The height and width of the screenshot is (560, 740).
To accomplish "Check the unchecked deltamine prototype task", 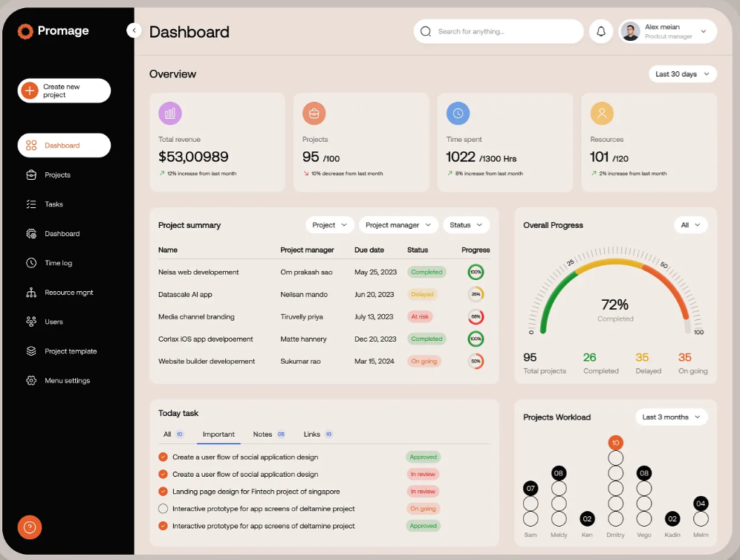I will pyautogui.click(x=163, y=509).
